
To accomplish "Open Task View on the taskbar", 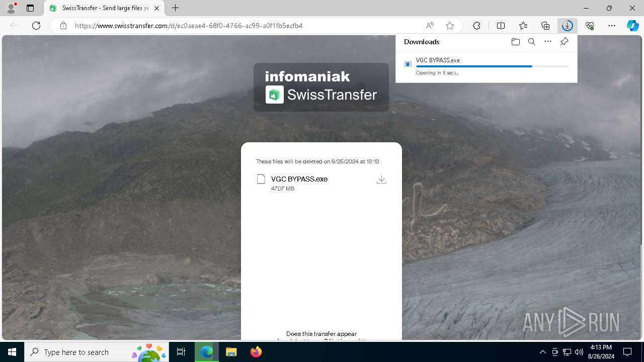I will tap(181, 352).
